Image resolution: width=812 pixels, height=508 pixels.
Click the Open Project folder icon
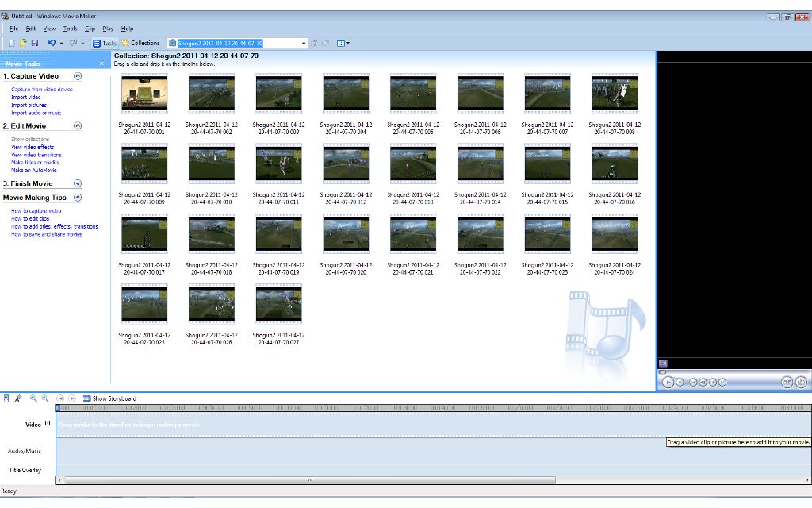23,44
